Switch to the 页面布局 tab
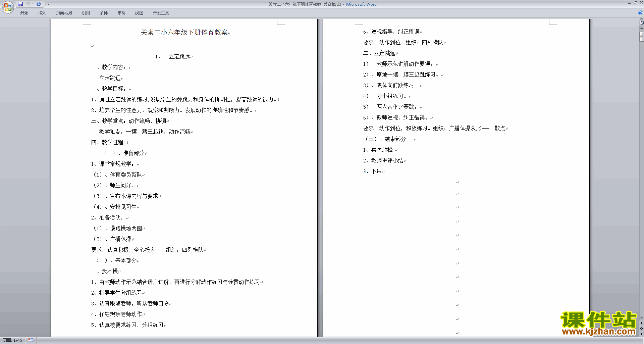 click(64, 13)
